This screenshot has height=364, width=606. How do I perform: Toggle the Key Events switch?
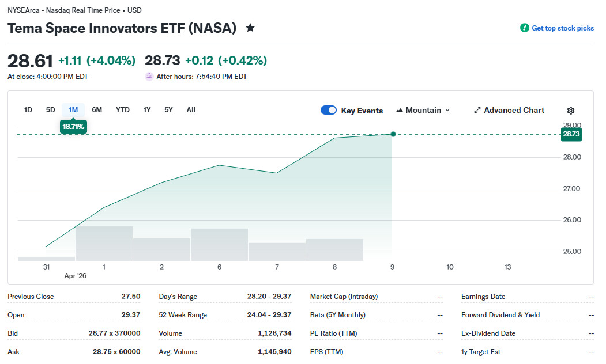click(x=329, y=110)
